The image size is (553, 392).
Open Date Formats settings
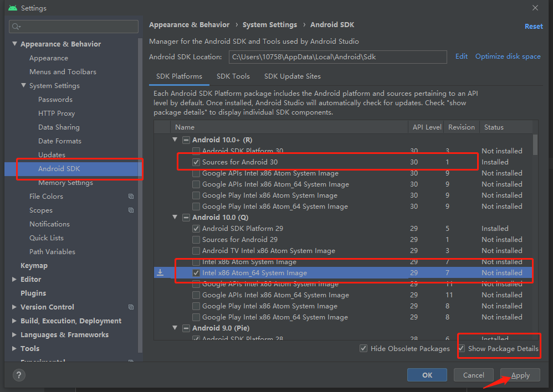(60, 141)
